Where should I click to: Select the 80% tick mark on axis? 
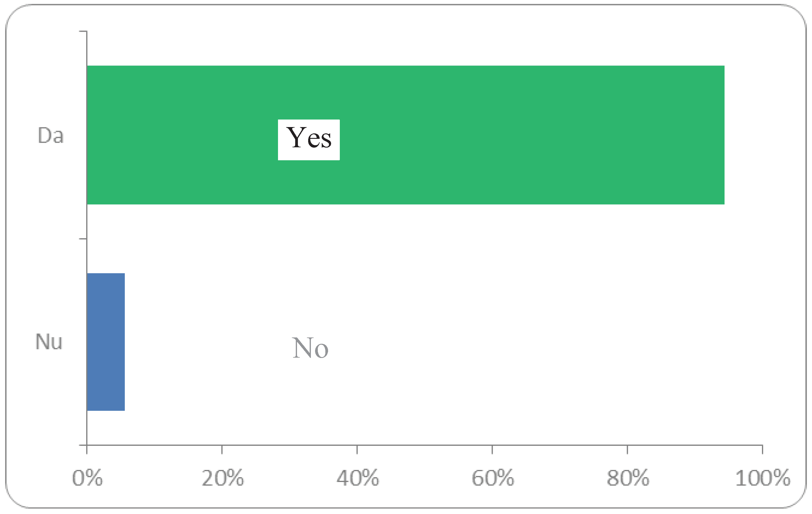point(627,449)
